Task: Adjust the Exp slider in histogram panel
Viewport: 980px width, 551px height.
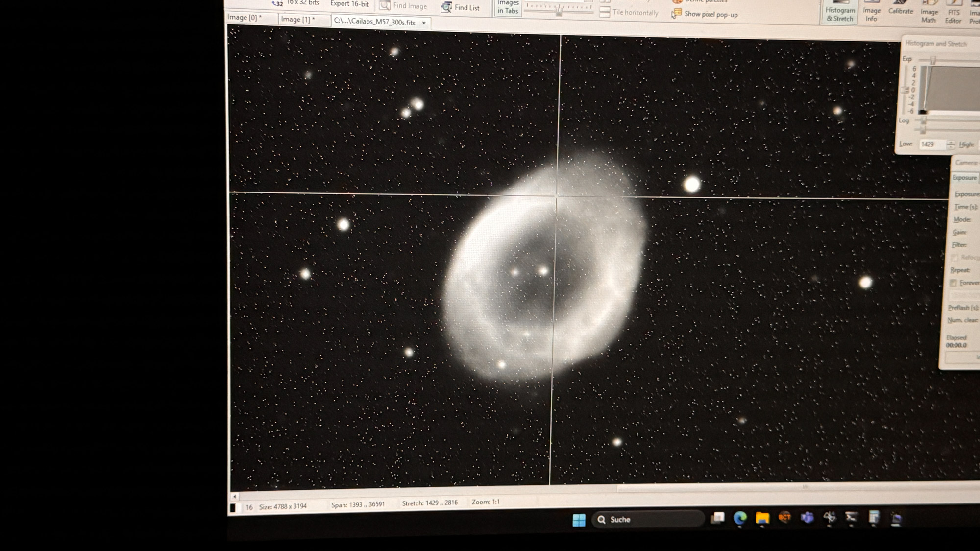Action: click(933, 60)
